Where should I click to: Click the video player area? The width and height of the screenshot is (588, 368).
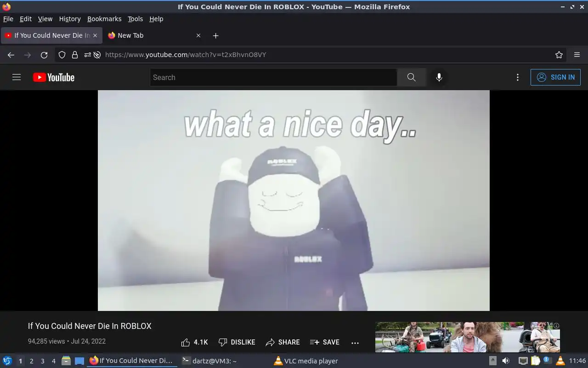[x=294, y=200]
